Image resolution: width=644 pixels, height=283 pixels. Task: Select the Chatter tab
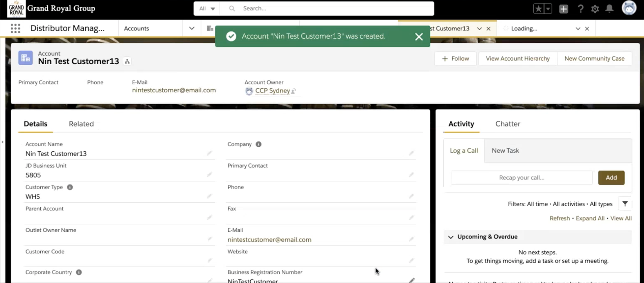pos(508,124)
